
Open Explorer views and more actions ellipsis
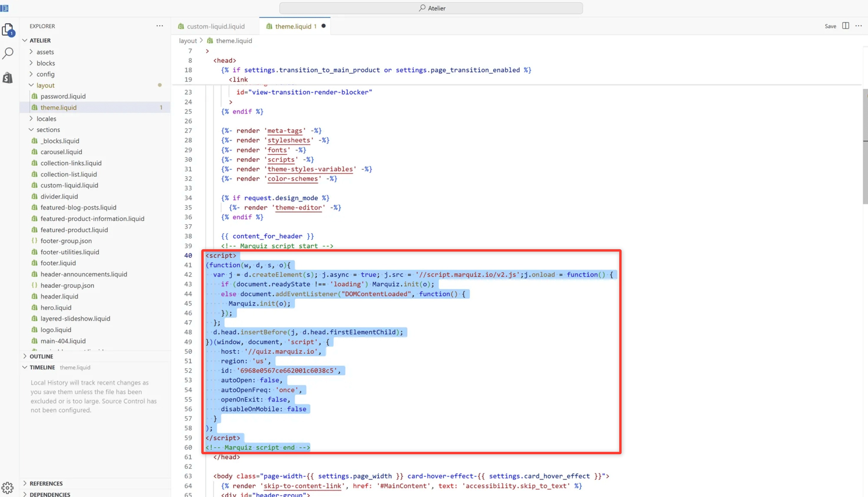pyautogui.click(x=160, y=26)
